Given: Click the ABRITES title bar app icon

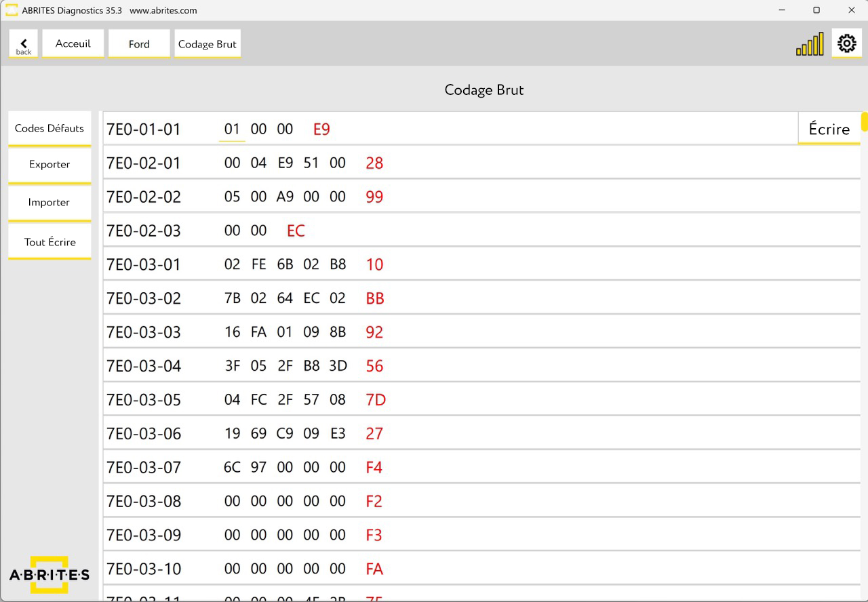Looking at the screenshot, I should 12,10.
